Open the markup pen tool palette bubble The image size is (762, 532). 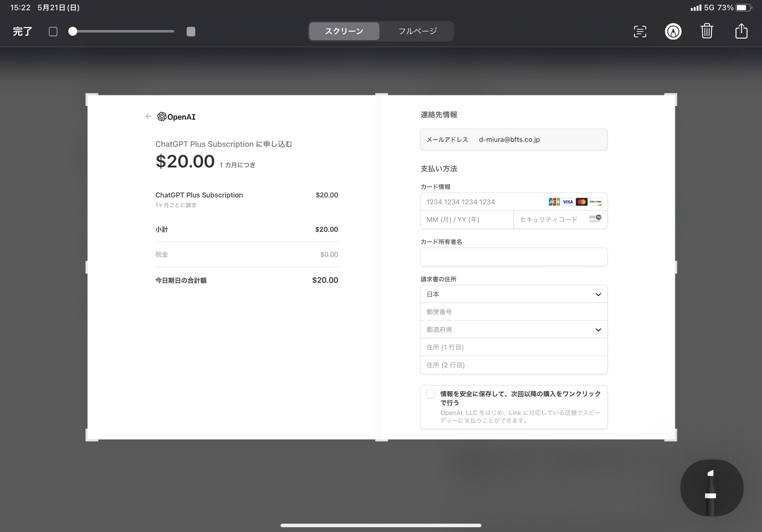click(712, 488)
